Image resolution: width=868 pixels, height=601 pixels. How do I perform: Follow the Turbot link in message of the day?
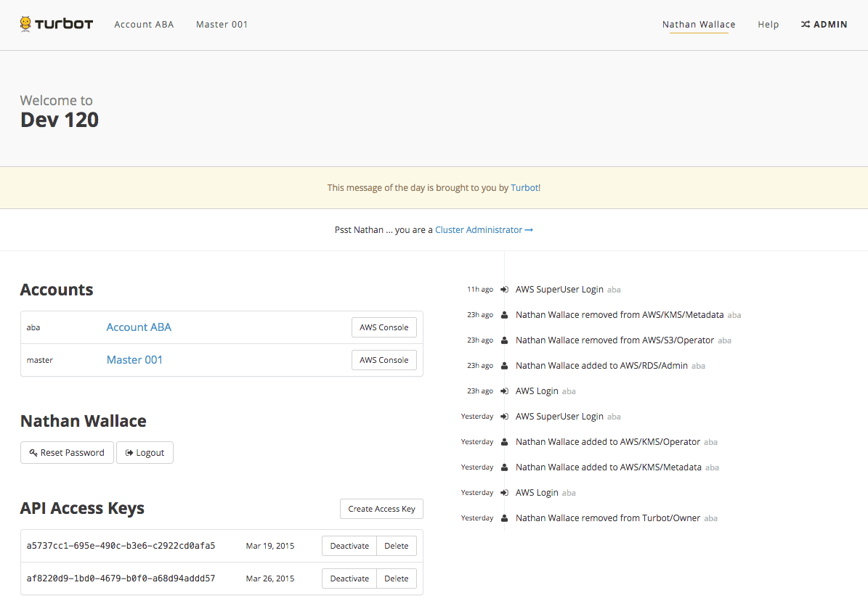524,187
